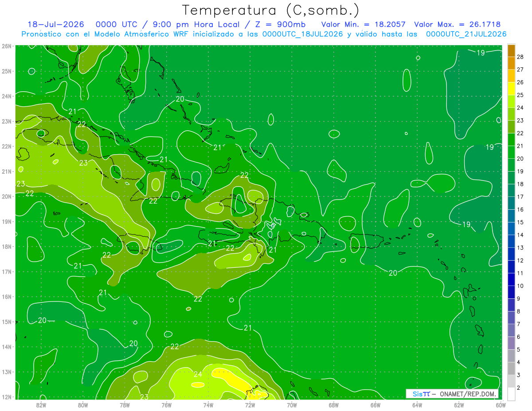Click the '21N' latitude label
Screen dimensions: 532x411
point(7,171)
